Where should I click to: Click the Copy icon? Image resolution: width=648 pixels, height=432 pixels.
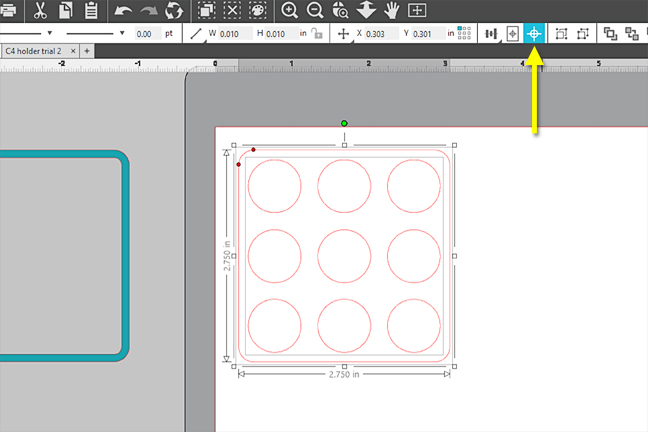pos(65,11)
